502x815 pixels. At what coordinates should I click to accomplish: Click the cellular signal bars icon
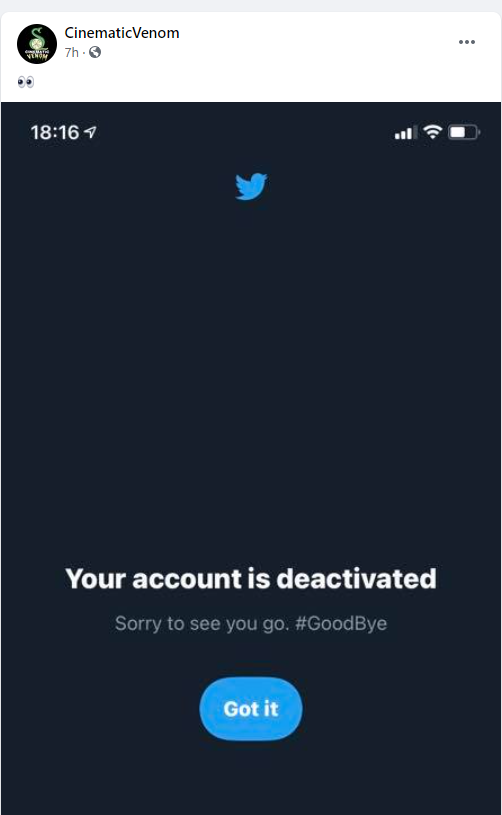pos(405,133)
